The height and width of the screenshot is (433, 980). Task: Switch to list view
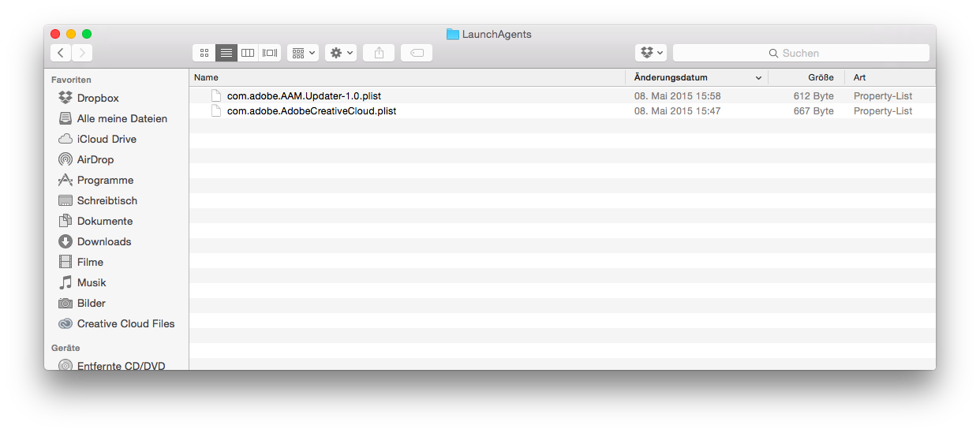[x=226, y=53]
